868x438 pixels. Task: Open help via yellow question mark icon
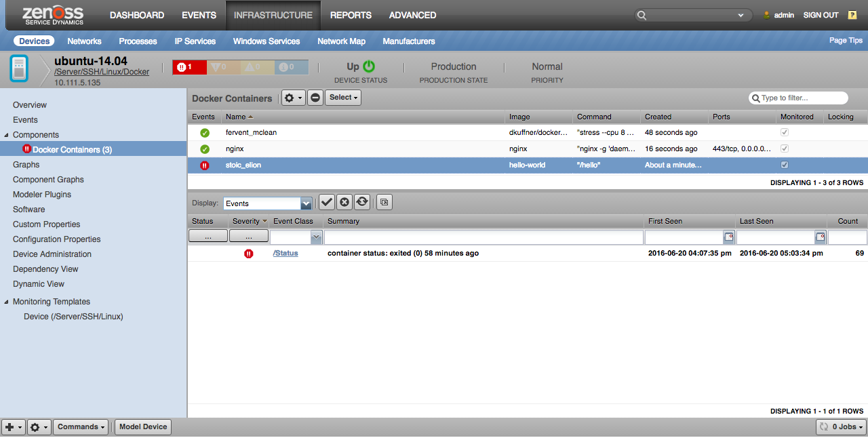[x=852, y=15]
